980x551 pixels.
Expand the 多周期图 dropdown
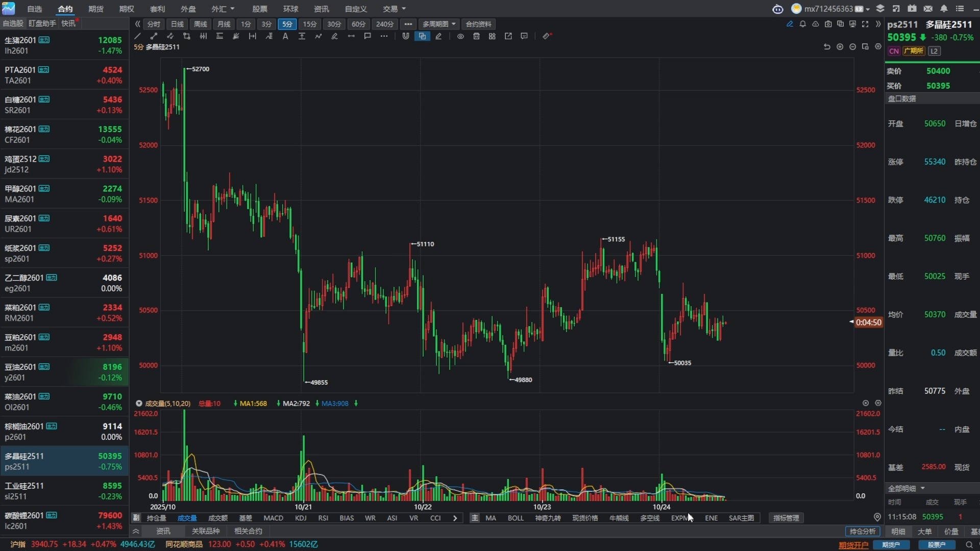click(455, 24)
